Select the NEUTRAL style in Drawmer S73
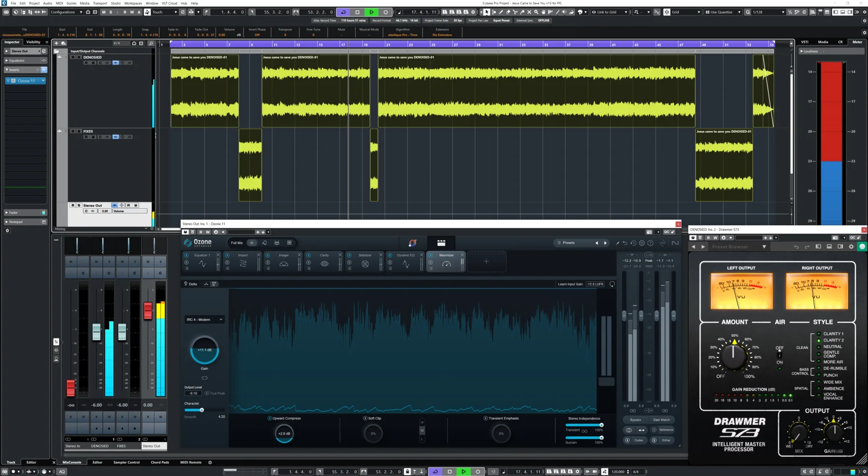The image size is (868, 476). click(832, 347)
